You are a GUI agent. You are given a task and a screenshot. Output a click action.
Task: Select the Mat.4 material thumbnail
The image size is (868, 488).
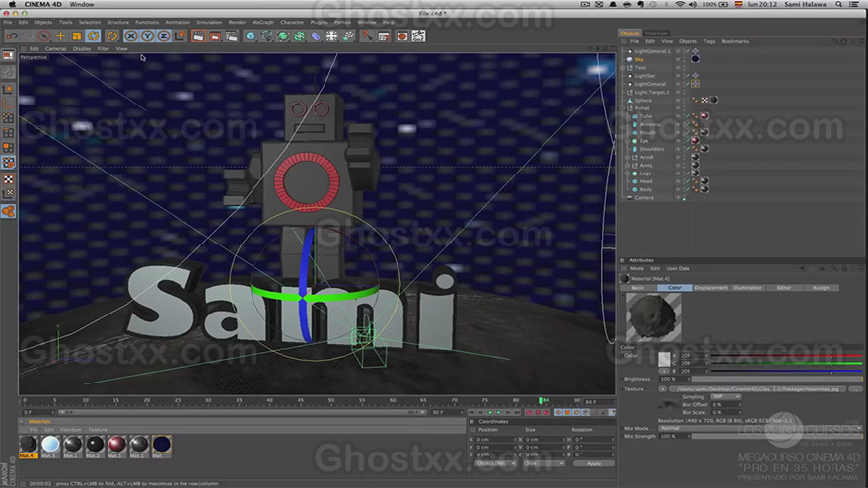click(x=29, y=445)
